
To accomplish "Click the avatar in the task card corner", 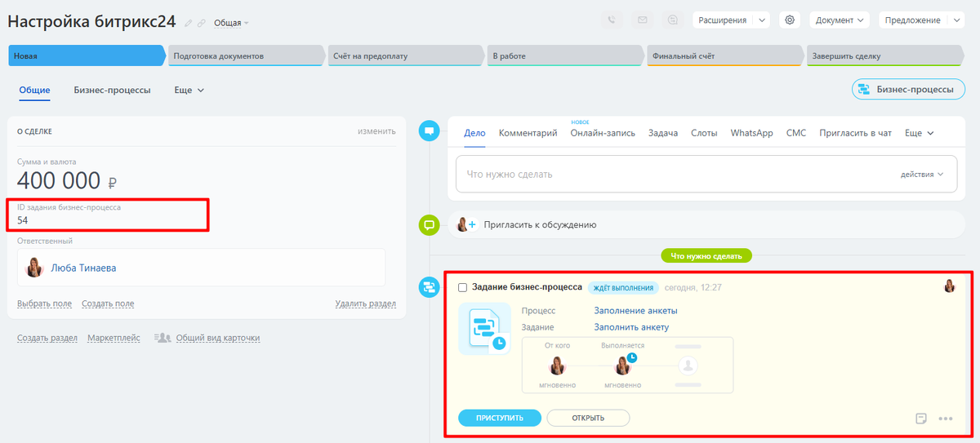I will (x=950, y=286).
